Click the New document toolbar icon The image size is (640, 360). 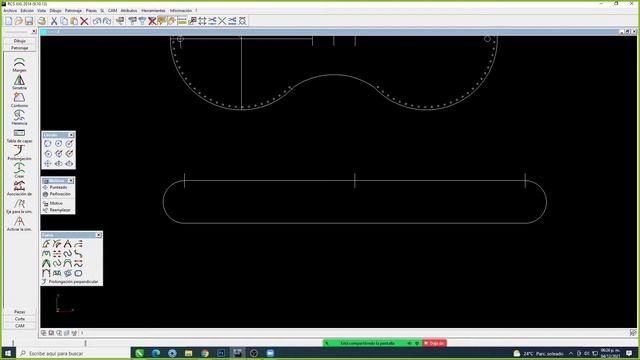tap(9, 21)
